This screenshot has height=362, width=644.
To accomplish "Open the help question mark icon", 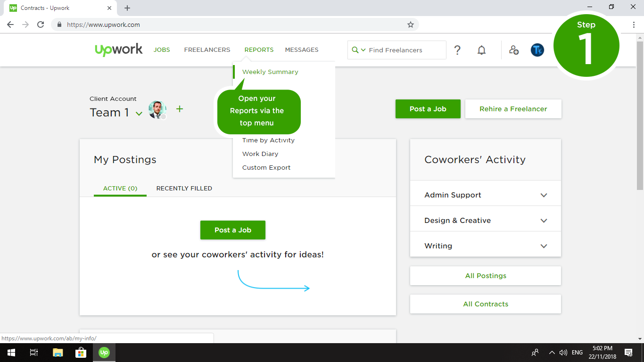I will tap(457, 50).
